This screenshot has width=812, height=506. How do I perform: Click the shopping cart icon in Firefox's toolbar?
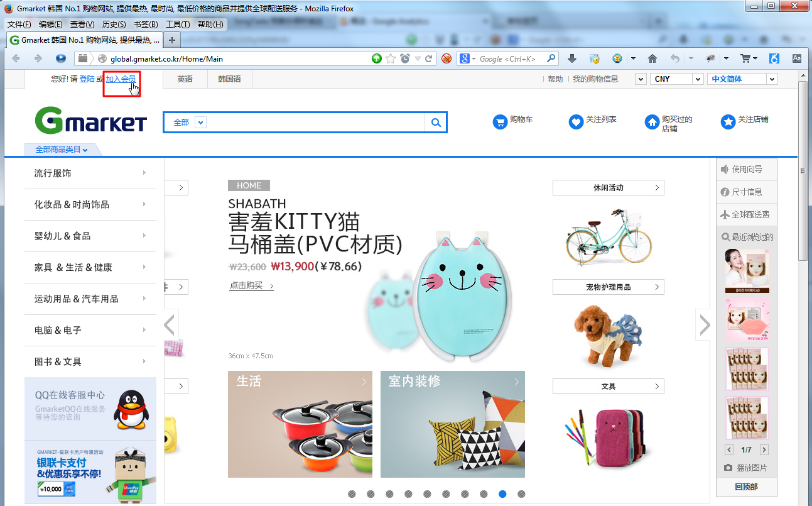pos(745,58)
